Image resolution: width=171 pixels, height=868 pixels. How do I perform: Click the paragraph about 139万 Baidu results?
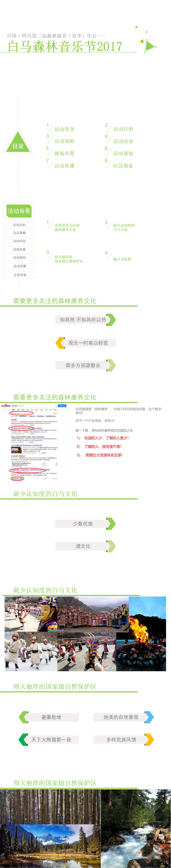(118, 410)
